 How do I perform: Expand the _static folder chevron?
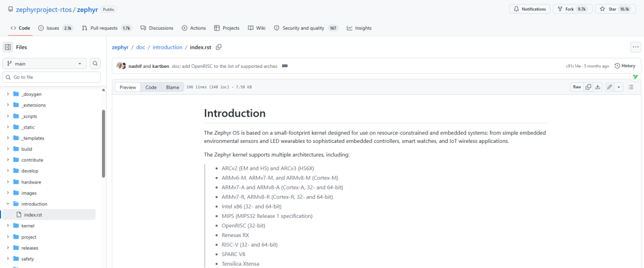(8, 127)
